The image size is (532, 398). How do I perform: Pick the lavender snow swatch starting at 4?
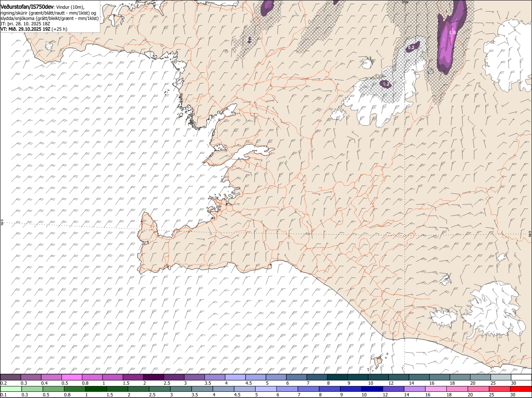point(235,377)
